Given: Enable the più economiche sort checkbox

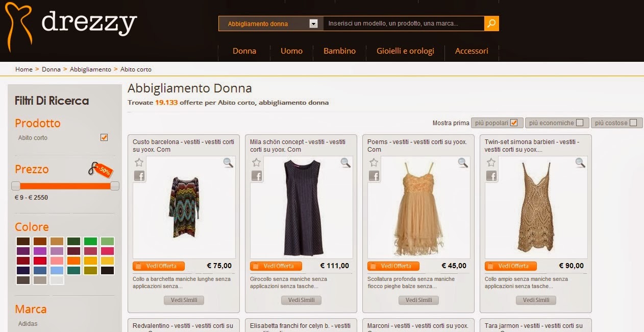Looking at the screenshot, I should click(579, 123).
